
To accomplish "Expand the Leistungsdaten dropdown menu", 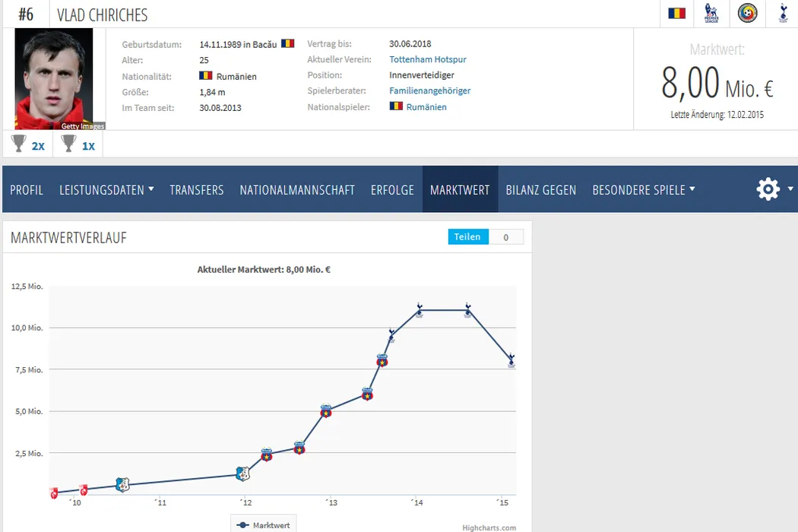I will [x=106, y=190].
